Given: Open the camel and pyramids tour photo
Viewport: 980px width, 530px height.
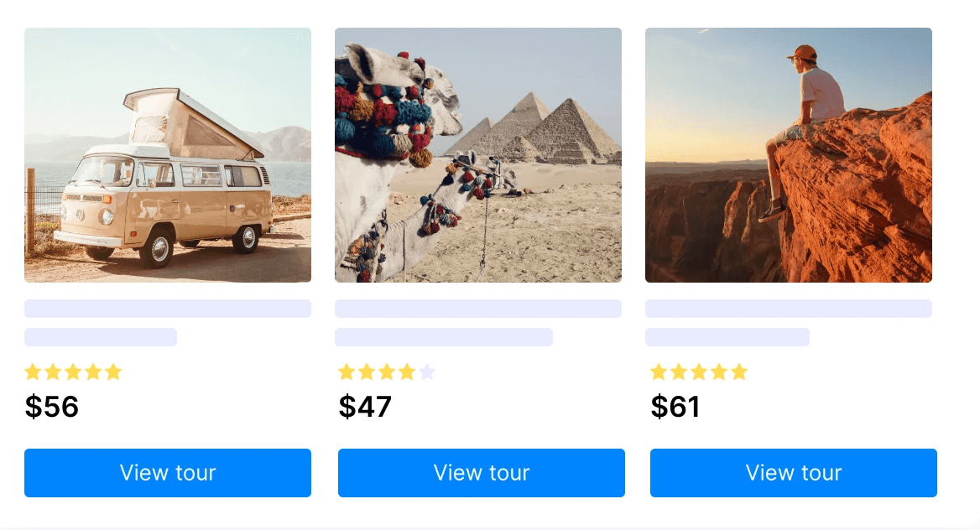Looking at the screenshot, I should [x=478, y=155].
